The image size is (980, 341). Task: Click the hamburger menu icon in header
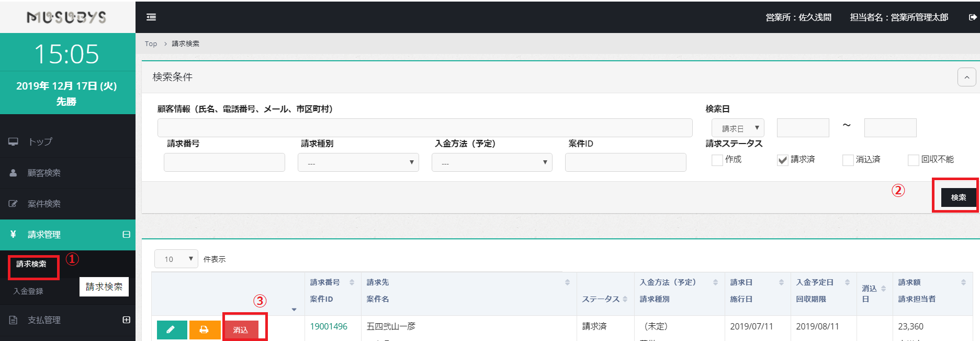[x=151, y=17]
